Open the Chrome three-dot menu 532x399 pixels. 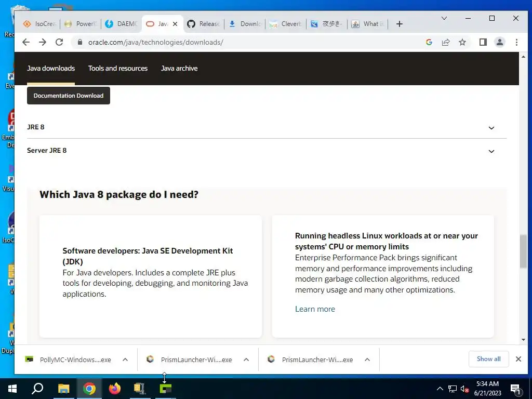point(516,42)
